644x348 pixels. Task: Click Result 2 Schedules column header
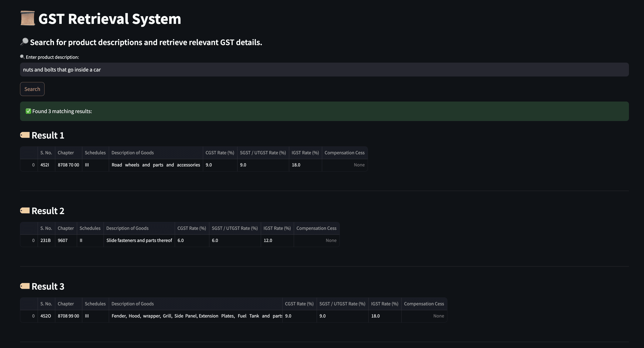click(x=90, y=228)
